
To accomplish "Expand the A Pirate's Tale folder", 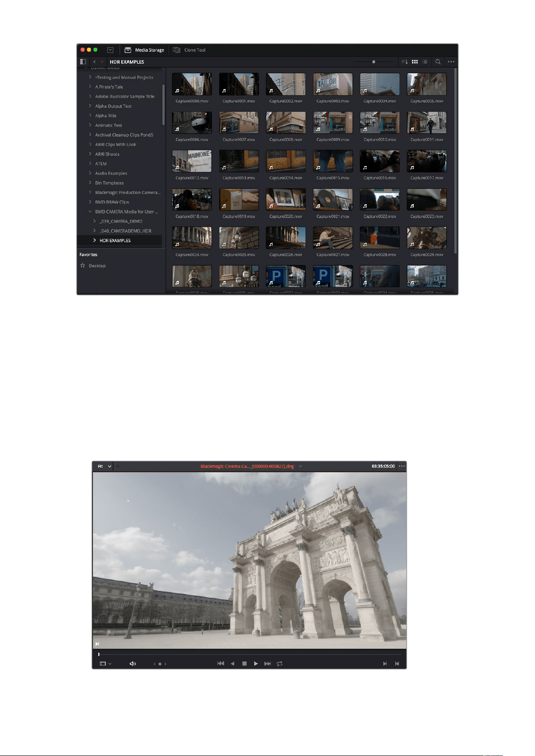I will [x=90, y=87].
